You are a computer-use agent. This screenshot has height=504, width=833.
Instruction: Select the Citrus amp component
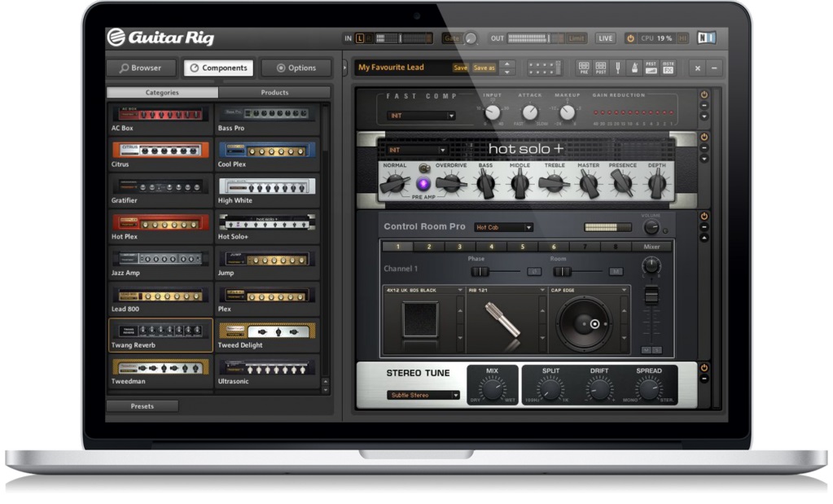160,155
